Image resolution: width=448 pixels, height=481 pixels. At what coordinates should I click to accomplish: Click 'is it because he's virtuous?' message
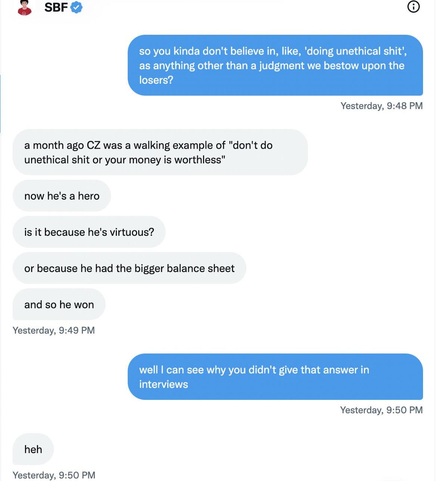tap(89, 232)
